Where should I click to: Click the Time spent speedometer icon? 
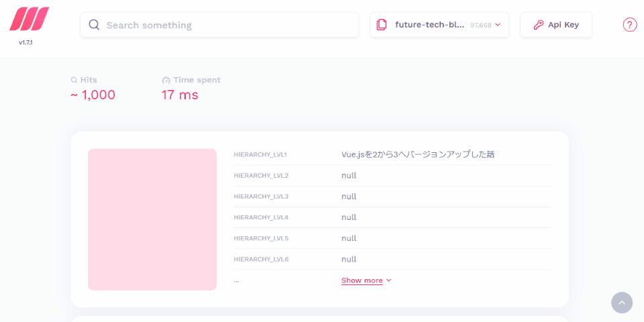pyautogui.click(x=166, y=80)
